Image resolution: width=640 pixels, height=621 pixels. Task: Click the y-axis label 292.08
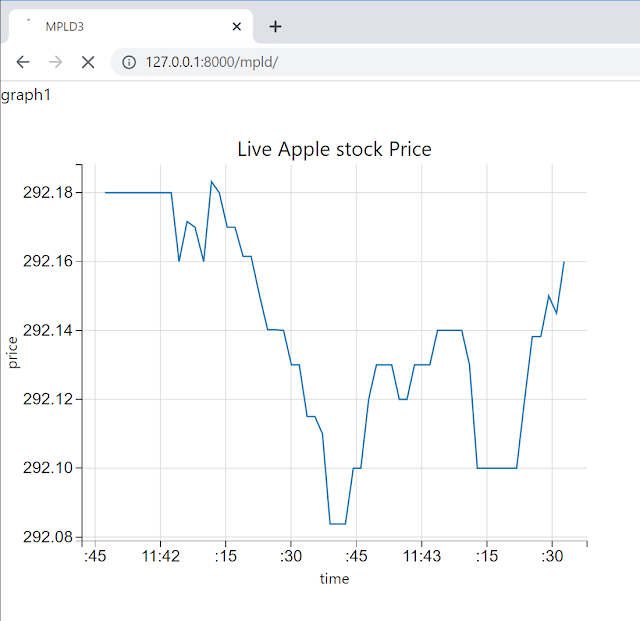click(48, 537)
